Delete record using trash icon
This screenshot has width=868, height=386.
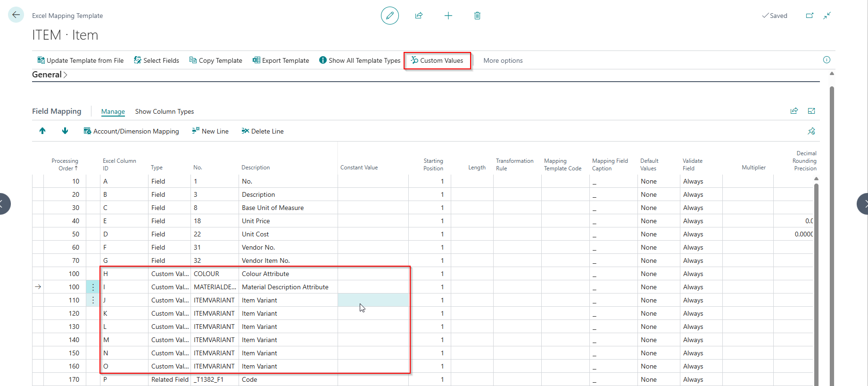(x=477, y=16)
